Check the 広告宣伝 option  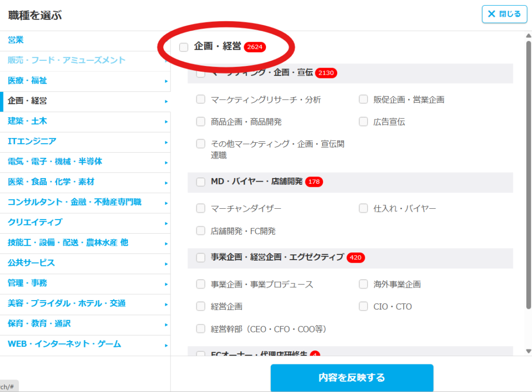363,121
